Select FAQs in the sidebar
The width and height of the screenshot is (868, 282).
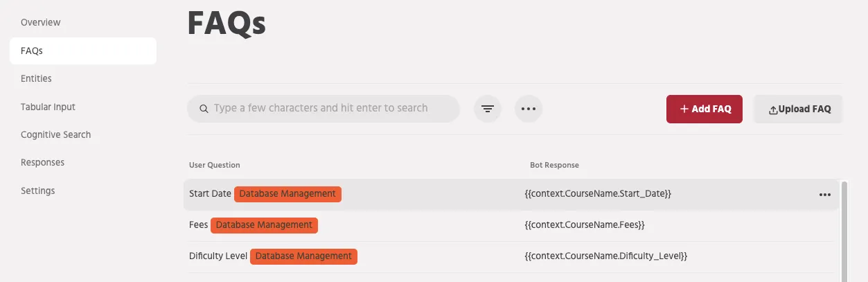(x=83, y=51)
